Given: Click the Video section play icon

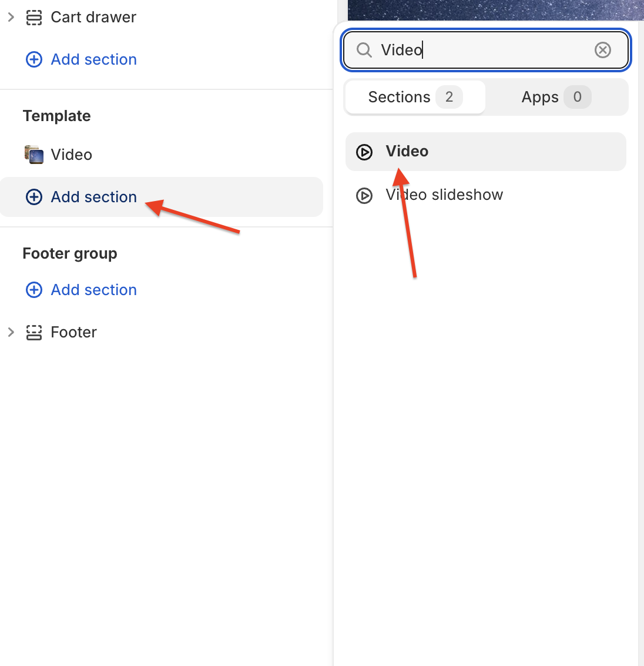Looking at the screenshot, I should pos(364,152).
